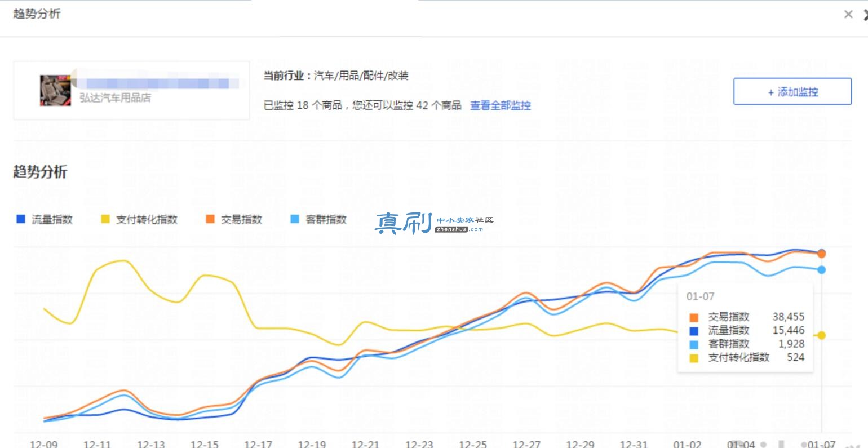Screen dimensions: 868x448
Task: Click the orange 交易指数 square in the tooltip
Action: (x=693, y=317)
